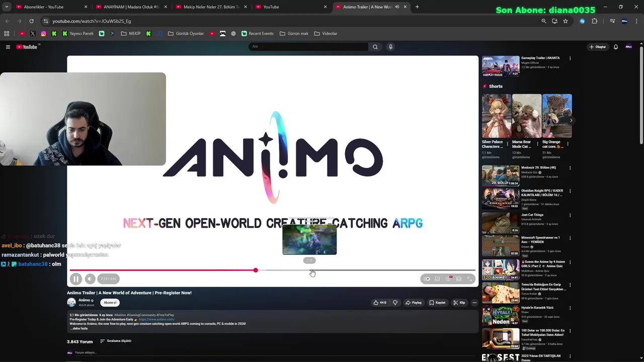Open the X (Twitter) bookmark icon
Screen dimensions: 644x362
pyautogui.click(x=33, y=34)
